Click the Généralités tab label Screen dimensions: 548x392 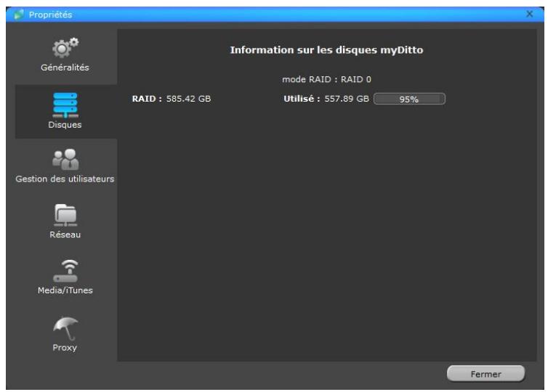(x=65, y=68)
